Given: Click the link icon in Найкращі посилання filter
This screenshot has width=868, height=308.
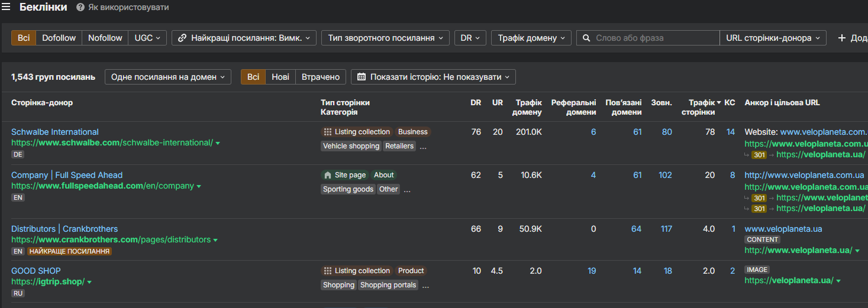Looking at the screenshot, I should tap(183, 38).
